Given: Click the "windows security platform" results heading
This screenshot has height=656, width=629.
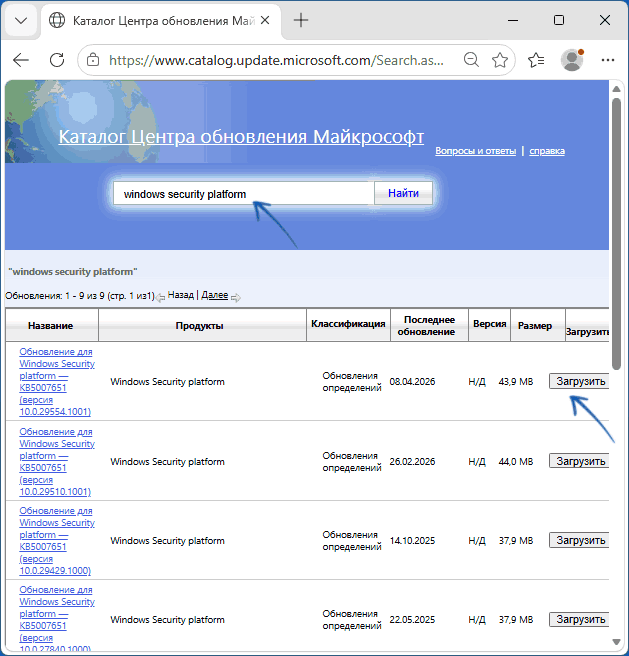Looking at the screenshot, I should click(x=73, y=272).
